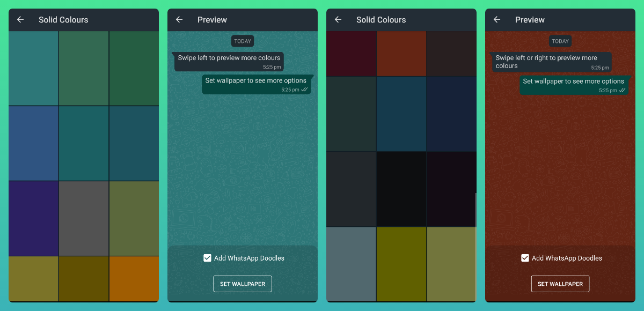Tap the checkmark inside the Add WhatsApp Doodles box

click(x=207, y=258)
